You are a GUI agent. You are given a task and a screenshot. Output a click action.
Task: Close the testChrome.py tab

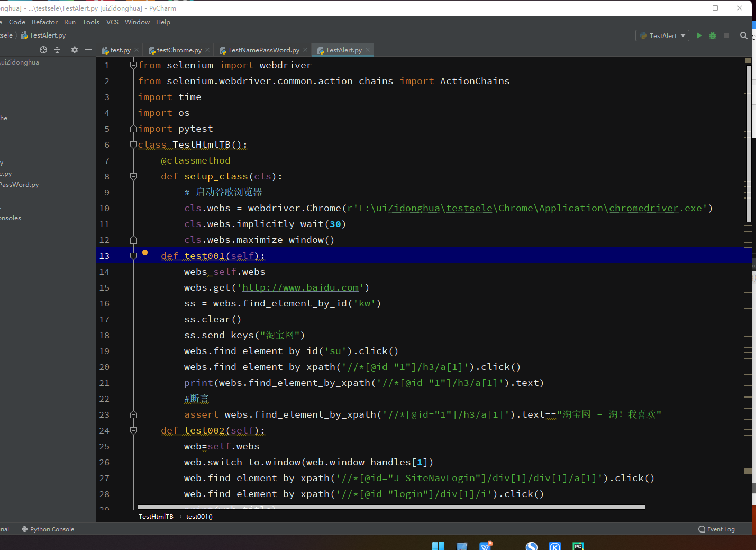tap(207, 50)
